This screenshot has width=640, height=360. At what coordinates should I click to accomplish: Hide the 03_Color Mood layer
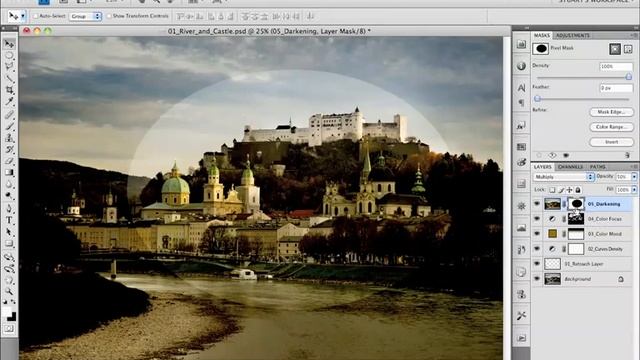click(x=537, y=234)
